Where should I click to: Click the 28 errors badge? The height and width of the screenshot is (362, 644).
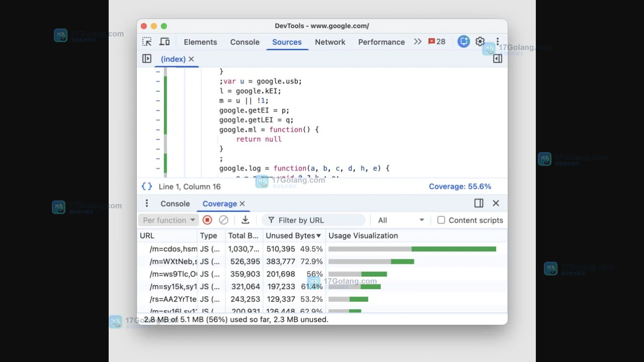click(x=437, y=42)
